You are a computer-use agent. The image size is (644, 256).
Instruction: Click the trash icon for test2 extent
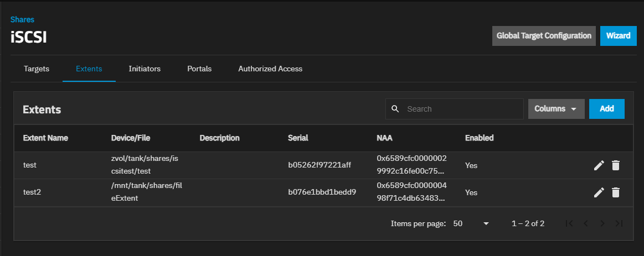[x=615, y=192]
